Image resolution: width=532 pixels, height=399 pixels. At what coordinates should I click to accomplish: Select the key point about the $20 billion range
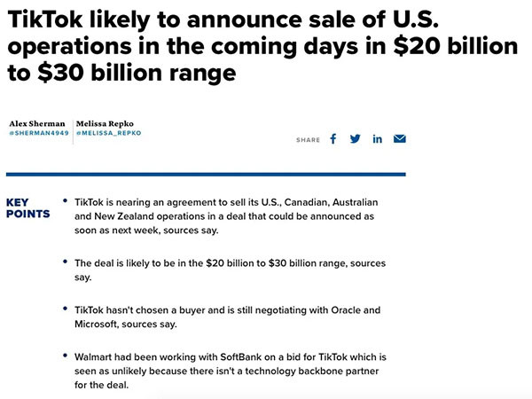229,270
